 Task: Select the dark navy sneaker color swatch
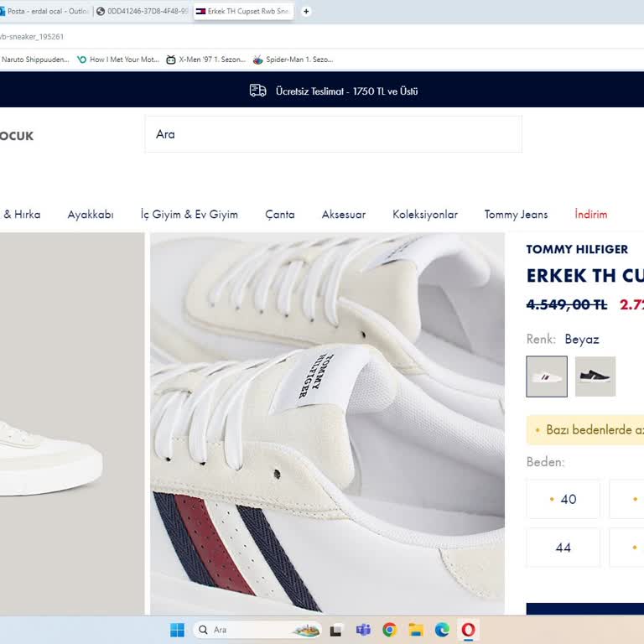point(595,377)
